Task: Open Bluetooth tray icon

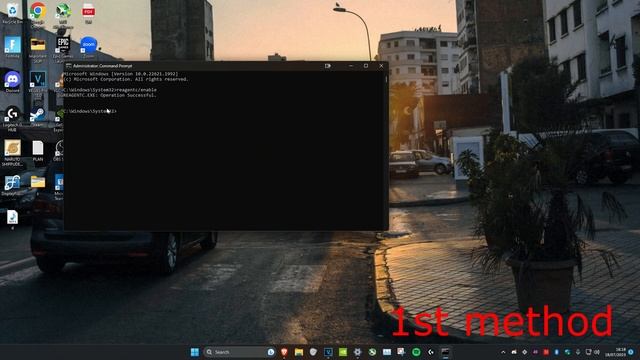Action: [x=556, y=352]
